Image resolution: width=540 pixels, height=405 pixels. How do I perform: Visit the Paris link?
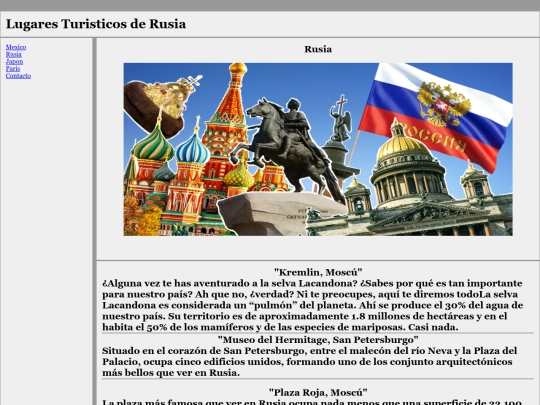tap(13, 69)
